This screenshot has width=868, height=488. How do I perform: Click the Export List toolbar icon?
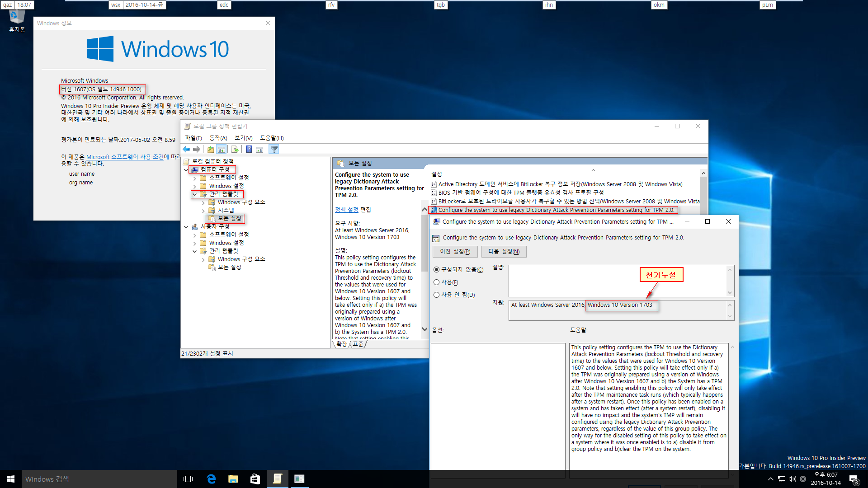(x=235, y=150)
